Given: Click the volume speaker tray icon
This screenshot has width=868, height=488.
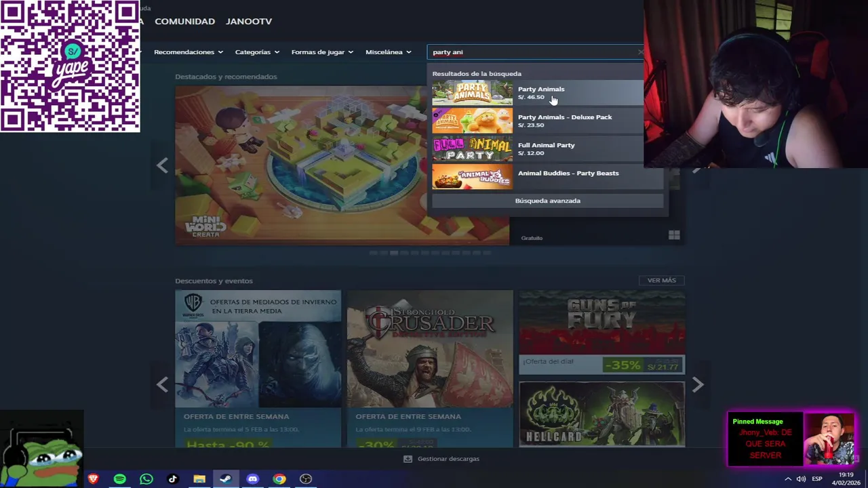Looking at the screenshot, I should pos(801,479).
